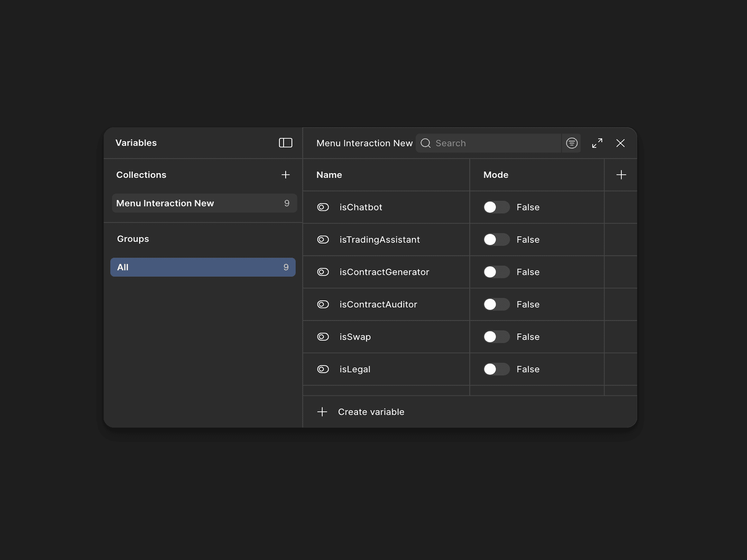Click the boolean icon beside isChatbot
Image resolution: width=747 pixels, height=560 pixels.
pyautogui.click(x=323, y=207)
